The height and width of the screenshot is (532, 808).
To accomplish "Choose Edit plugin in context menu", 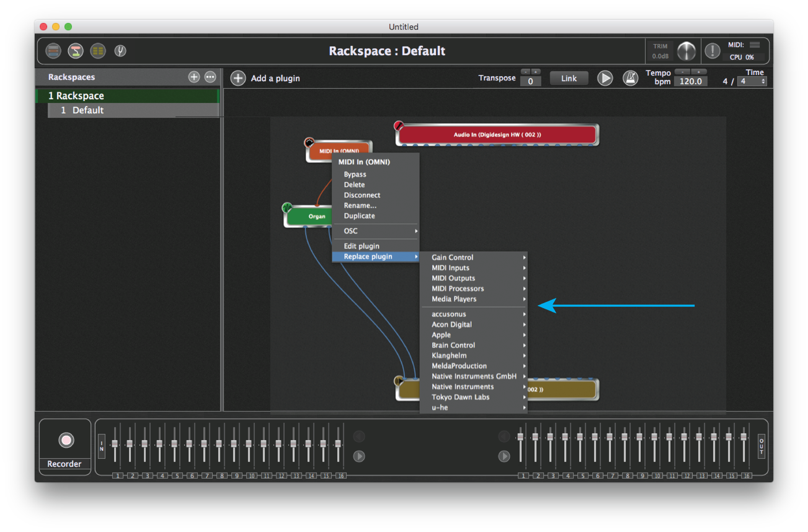I will [x=375, y=246].
